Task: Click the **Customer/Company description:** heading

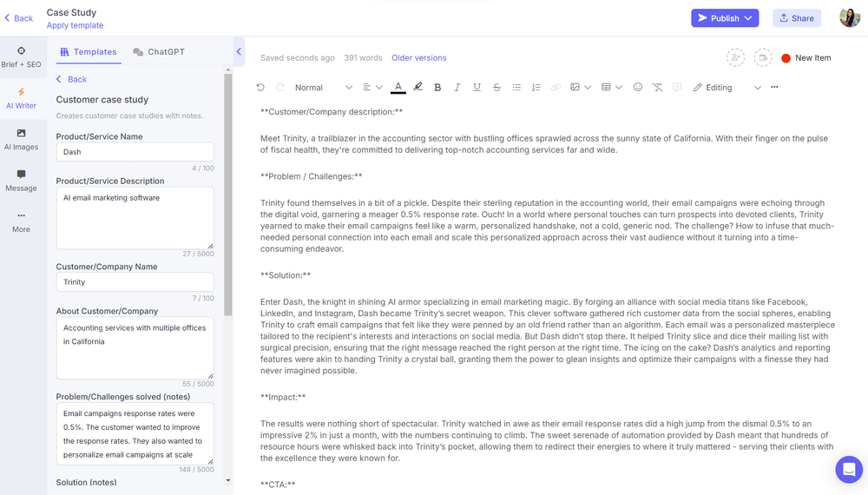Action: pyautogui.click(x=332, y=112)
